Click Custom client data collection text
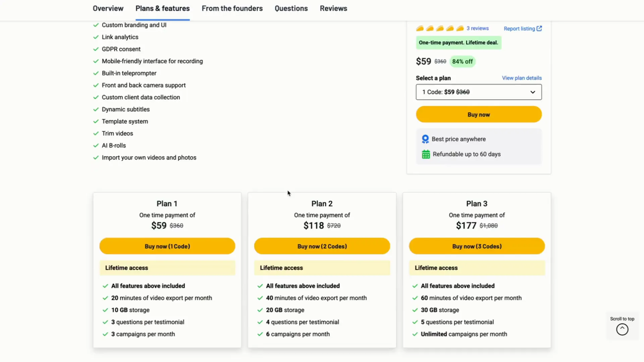The height and width of the screenshot is (362, 644). (x=141, y=98)
